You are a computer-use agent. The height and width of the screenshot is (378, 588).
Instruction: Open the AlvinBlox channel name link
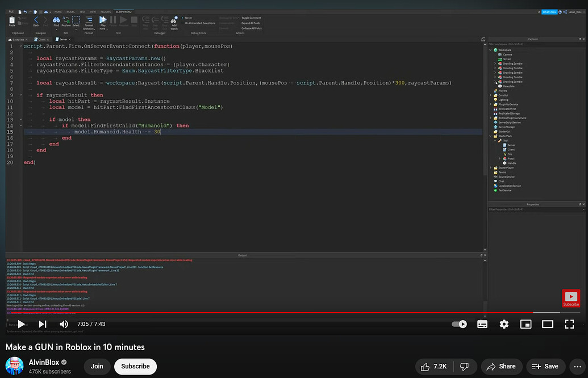coord(44,362)
